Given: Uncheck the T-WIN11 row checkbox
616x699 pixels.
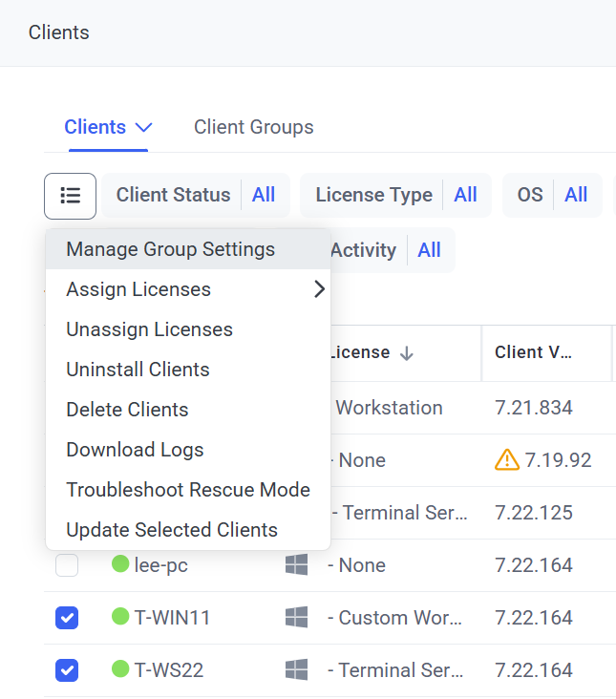Looking at the screenshot, I should click(67, 618).
